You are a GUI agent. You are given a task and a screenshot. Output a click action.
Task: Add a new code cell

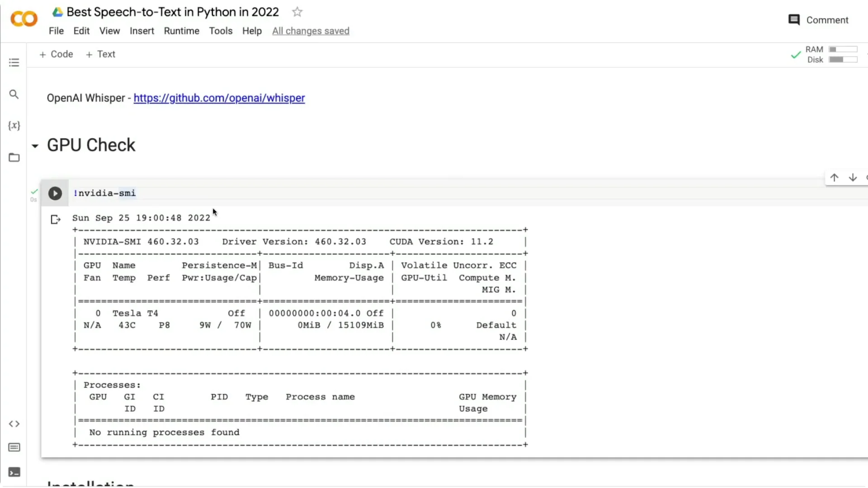[56, 54]
